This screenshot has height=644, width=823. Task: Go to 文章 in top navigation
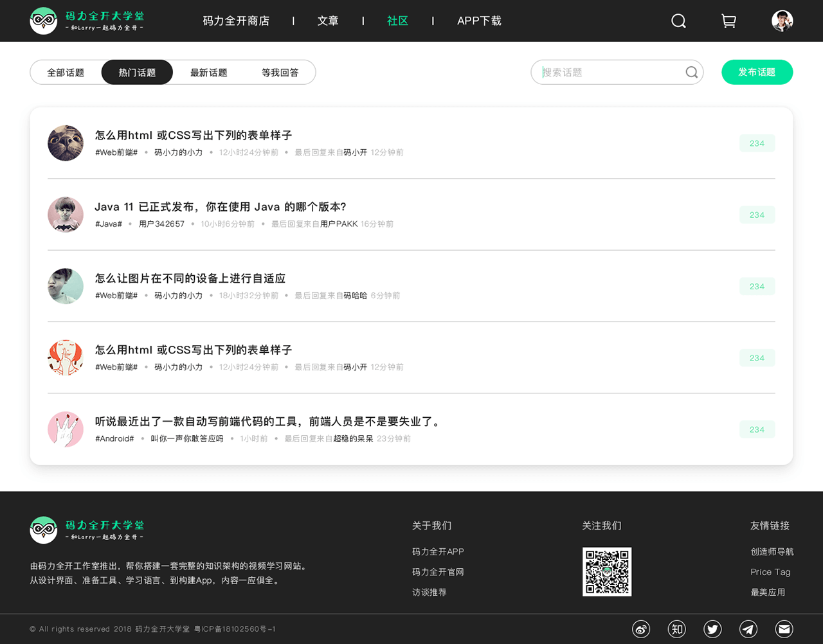point(328,21)
